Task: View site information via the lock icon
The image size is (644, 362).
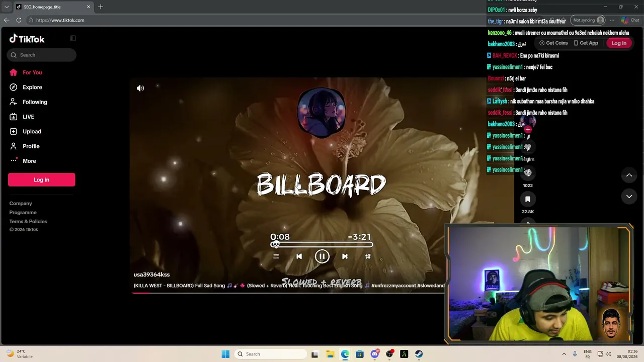Action: tap(31, 20)
